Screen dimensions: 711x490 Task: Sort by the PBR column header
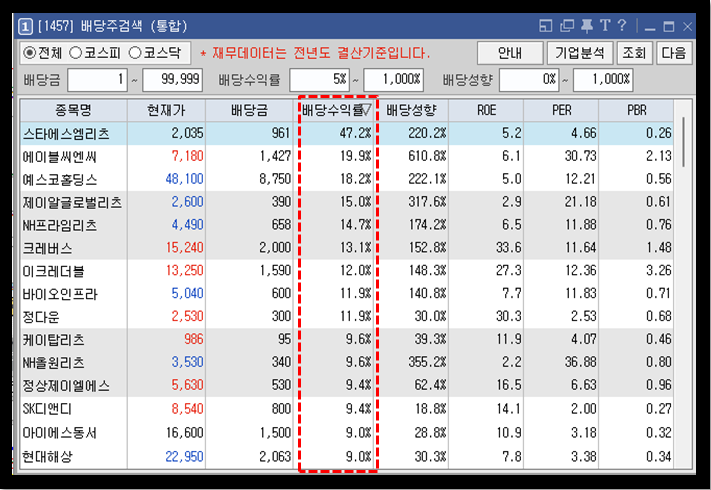tap(636, 110)
